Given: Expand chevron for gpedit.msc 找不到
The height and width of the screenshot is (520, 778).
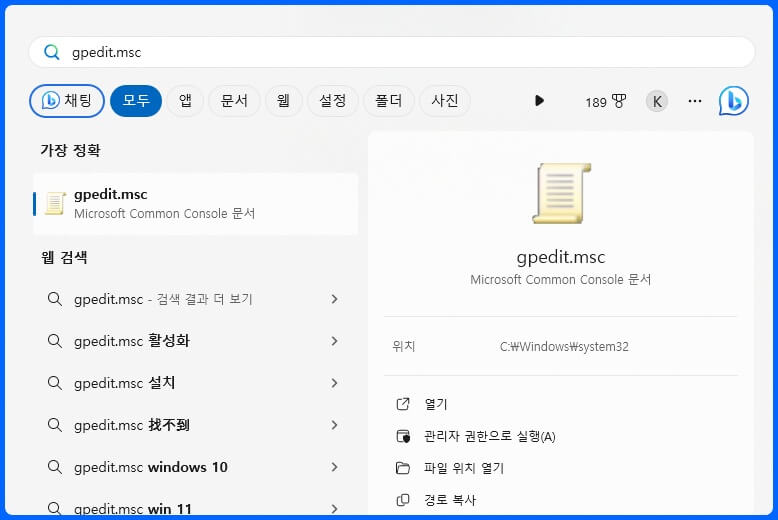Looking at the screenshot, I should (x=334, y=425).
